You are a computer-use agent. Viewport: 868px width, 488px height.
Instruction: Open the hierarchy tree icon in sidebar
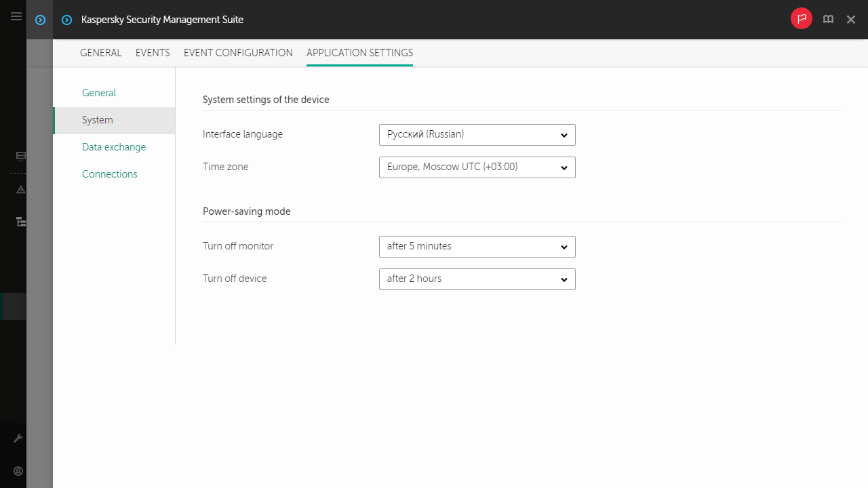[20, 222]
